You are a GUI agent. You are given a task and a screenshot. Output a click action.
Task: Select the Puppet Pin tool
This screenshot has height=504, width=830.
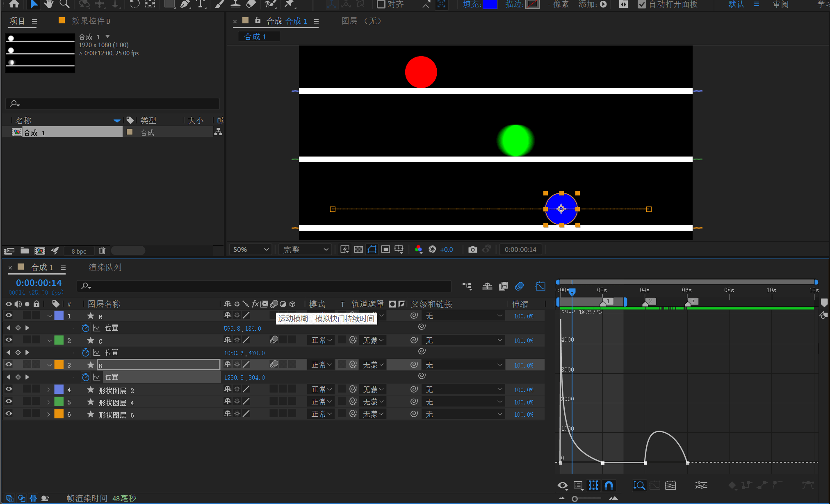[290, 4]
